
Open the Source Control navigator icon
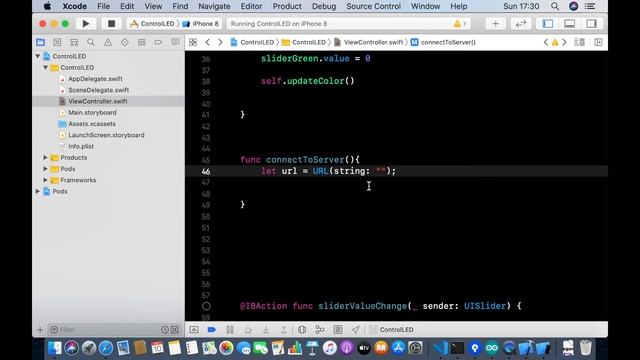(57, 42)
